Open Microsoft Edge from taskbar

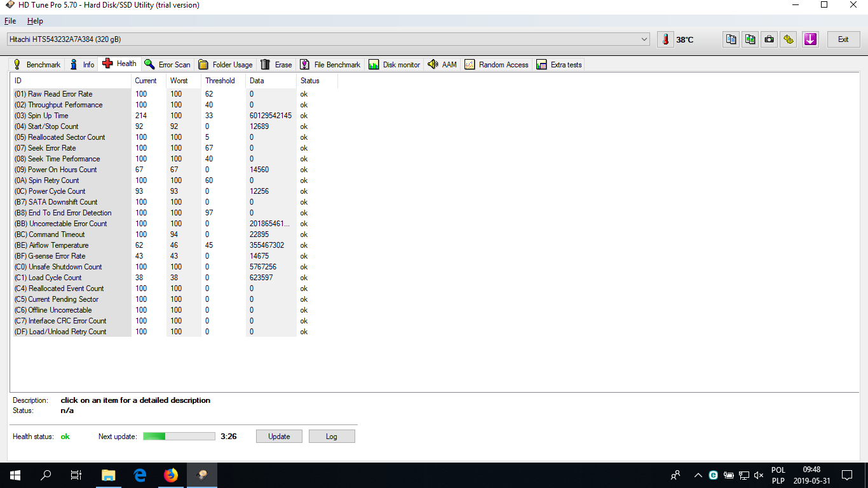point(140,475)
